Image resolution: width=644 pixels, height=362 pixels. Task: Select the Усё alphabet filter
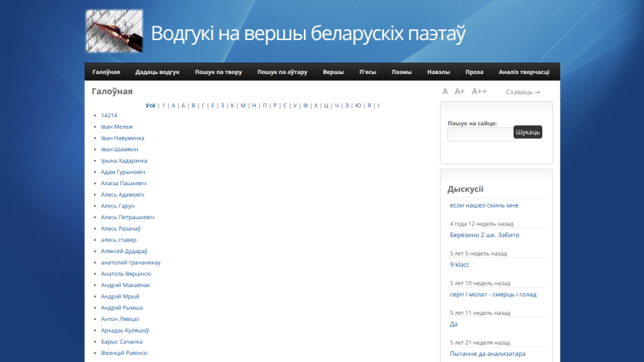point(150,106)
